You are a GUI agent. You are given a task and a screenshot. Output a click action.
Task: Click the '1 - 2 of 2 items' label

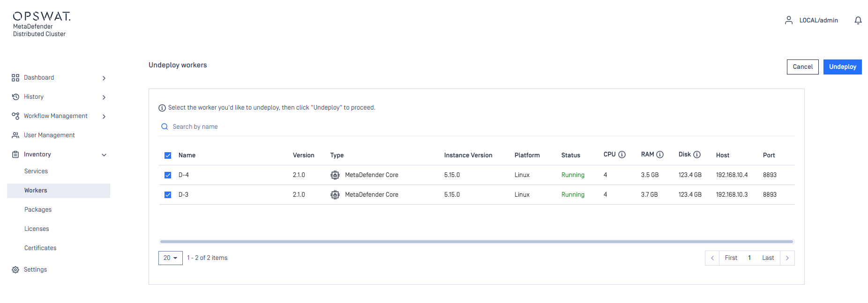207,258
